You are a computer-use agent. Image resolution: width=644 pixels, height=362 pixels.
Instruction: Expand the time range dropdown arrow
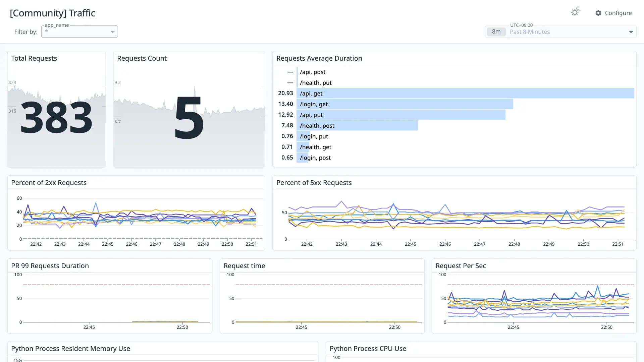click(x=631, y=32)
